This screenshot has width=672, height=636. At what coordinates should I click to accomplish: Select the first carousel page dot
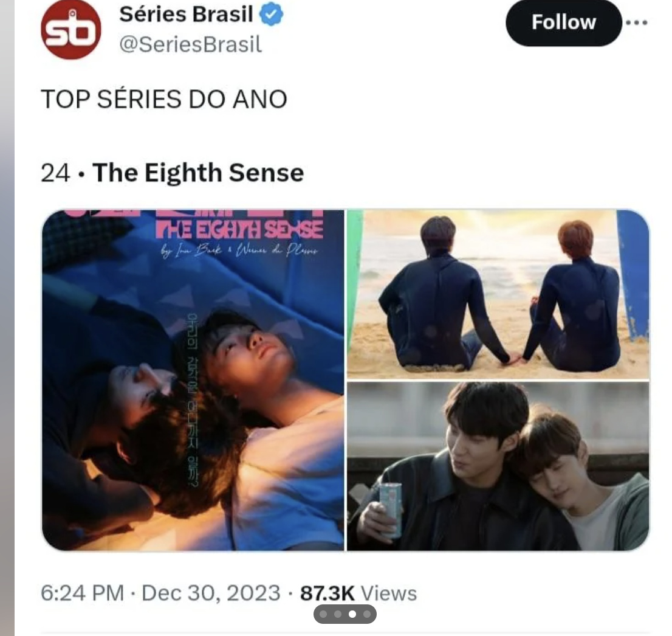tap(324, 614)
